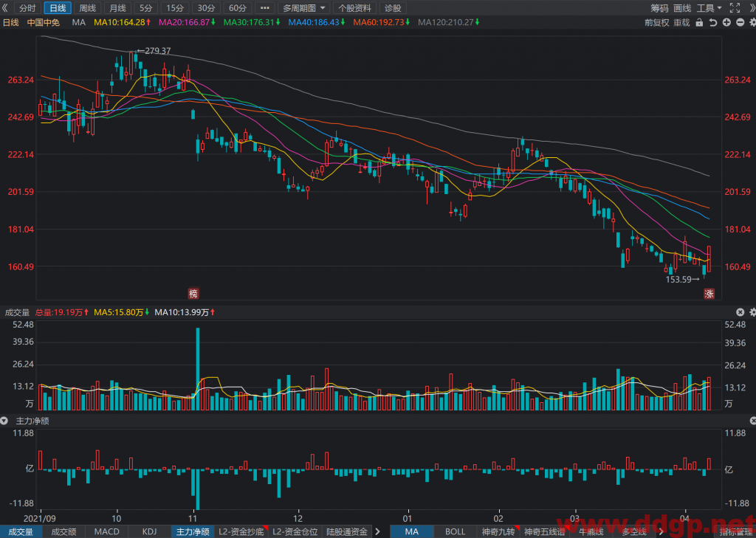Click the 279.37 high price label
Viewport: 756px width, 538px height.
(x=158, y=51)
